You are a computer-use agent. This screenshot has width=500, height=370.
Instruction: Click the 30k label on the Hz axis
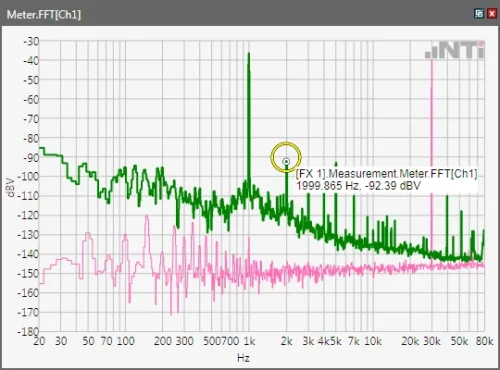[x=432, y=341]
